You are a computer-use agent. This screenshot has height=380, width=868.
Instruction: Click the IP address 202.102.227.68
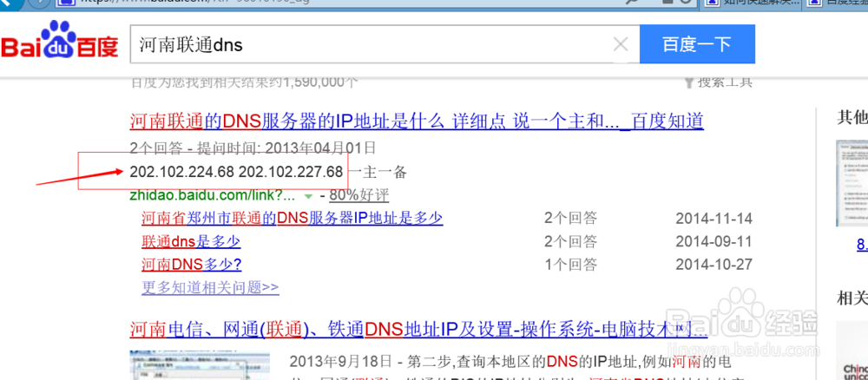pyautogui.click(x=291, y=172)
